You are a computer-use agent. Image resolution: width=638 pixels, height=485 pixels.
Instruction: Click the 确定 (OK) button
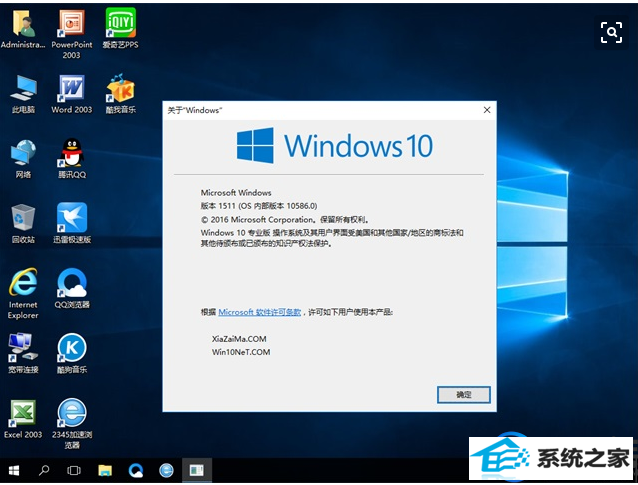[x=463, y=394]
